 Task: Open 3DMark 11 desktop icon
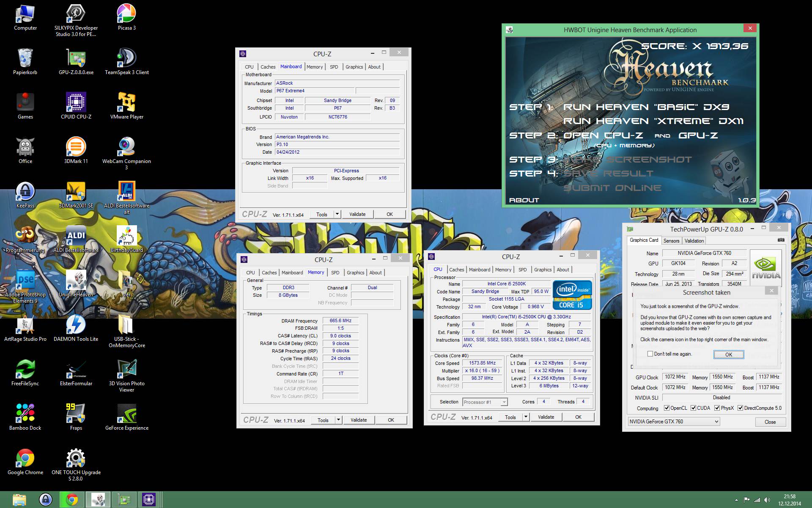tap(76, 151)
